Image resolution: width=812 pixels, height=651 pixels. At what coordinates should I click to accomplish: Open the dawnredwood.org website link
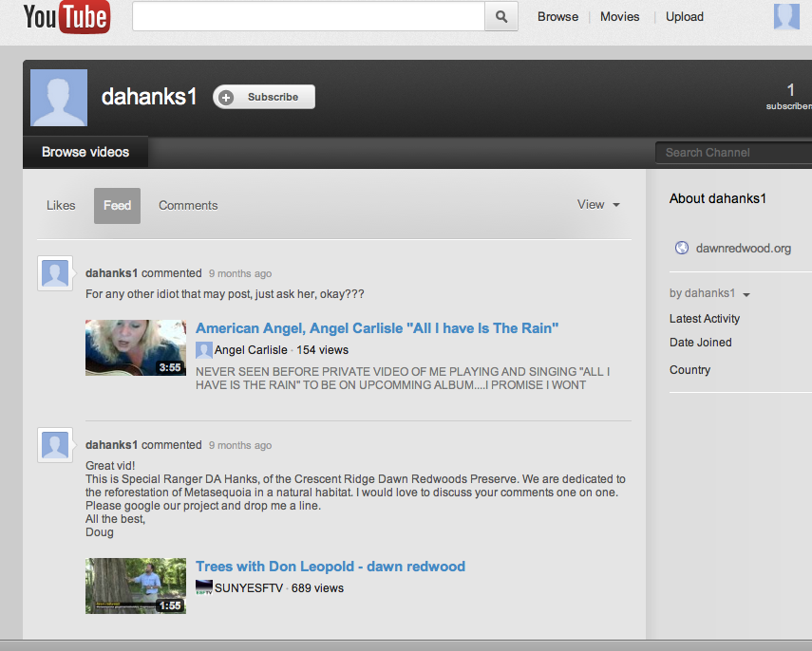(x=743, y=249)
